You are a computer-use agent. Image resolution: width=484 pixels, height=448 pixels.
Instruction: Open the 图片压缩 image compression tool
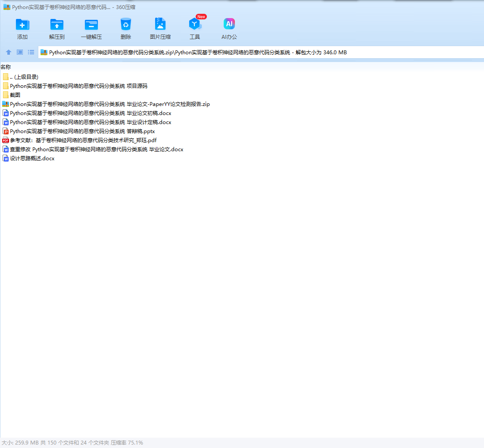tap(160, 25)
